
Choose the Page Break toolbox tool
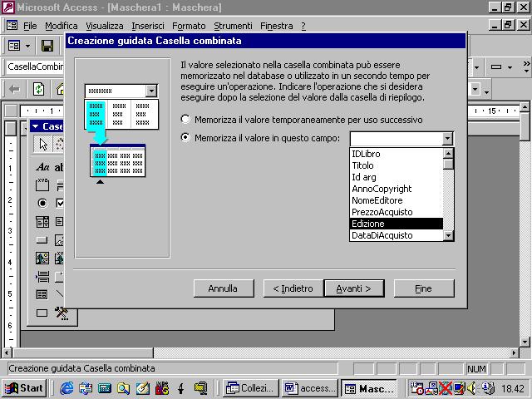coord(42,277)
